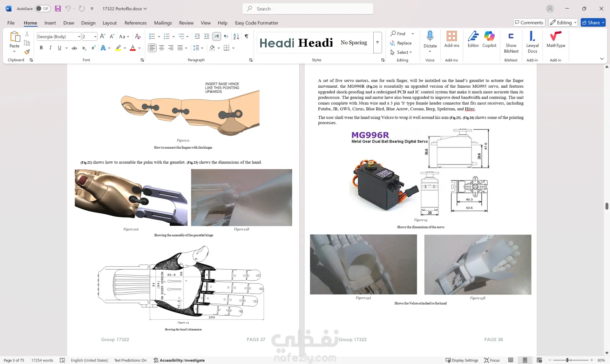Click the Comments button
The width and height of the screenshot is (610, 364).
[529, 23]
